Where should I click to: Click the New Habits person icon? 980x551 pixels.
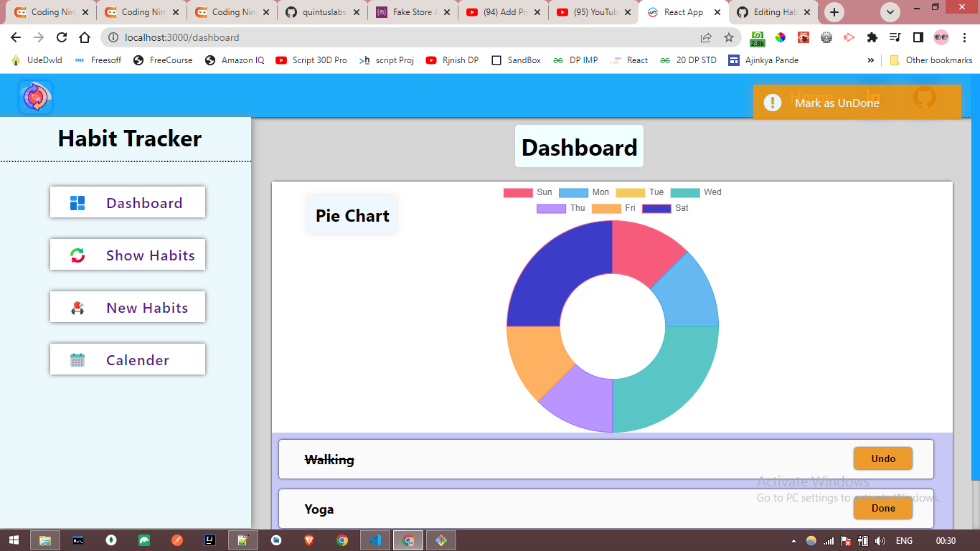(x=77, y=306)
